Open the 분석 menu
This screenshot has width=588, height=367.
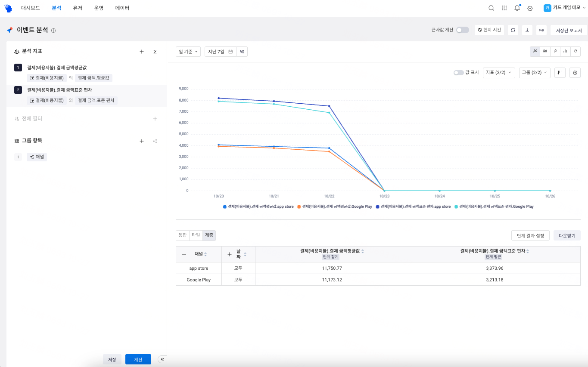click(x=56, y=8)
